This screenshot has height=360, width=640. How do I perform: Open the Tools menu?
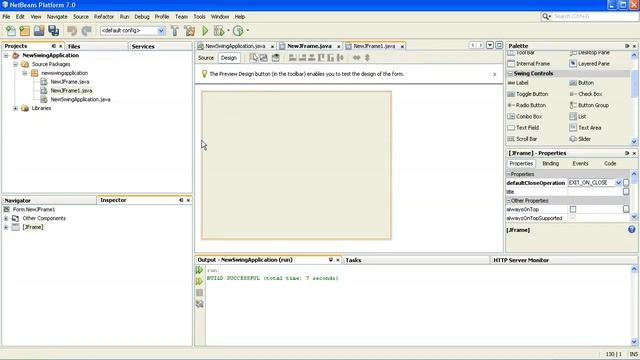click(x=199, y=17)
